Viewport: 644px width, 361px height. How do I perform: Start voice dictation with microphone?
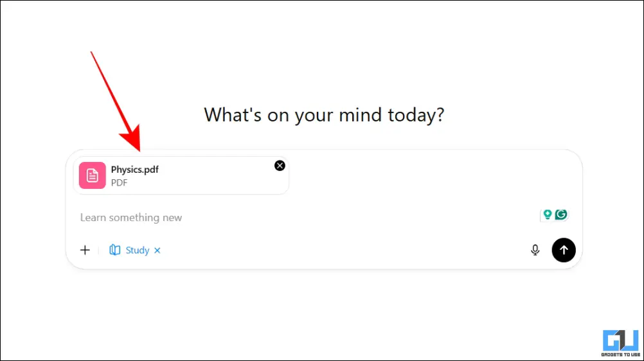(x=535, y=250)
